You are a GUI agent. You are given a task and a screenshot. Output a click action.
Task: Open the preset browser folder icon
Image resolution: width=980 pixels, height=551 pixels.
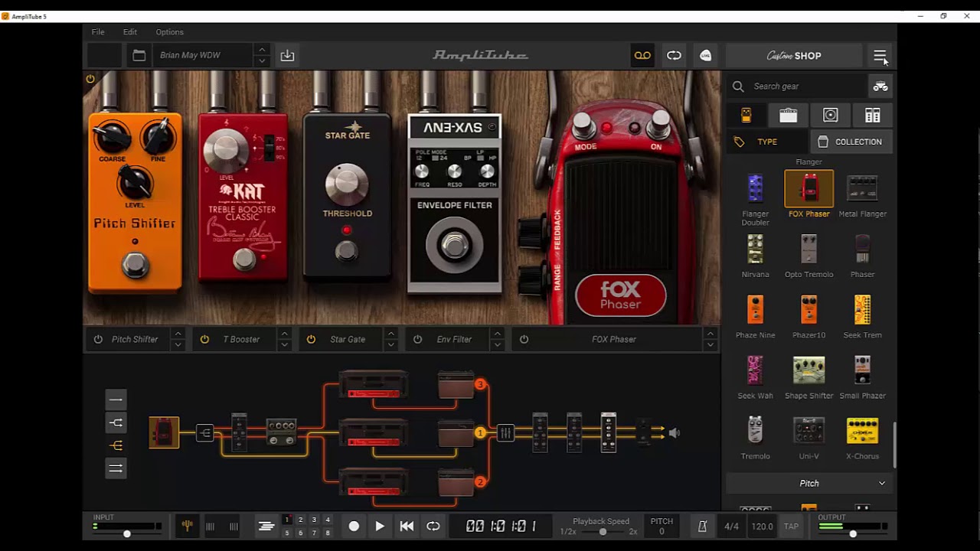tap(139, 55)
